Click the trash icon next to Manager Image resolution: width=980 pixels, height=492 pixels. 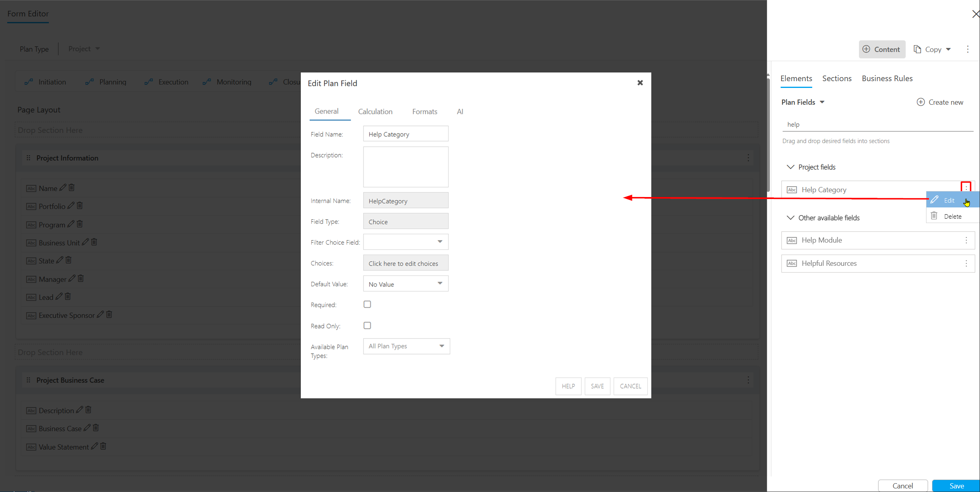(81, 278)
